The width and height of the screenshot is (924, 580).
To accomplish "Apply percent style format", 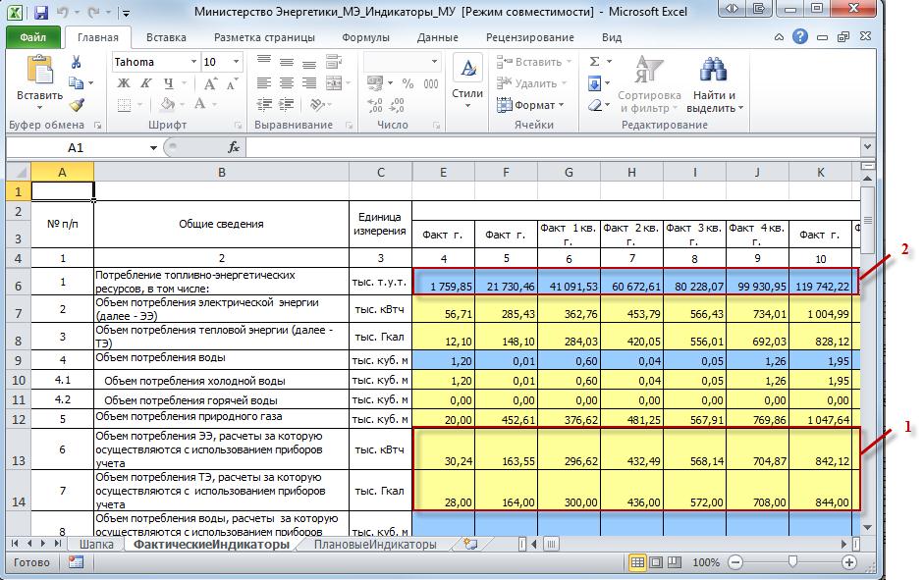I will pos(408,83).
